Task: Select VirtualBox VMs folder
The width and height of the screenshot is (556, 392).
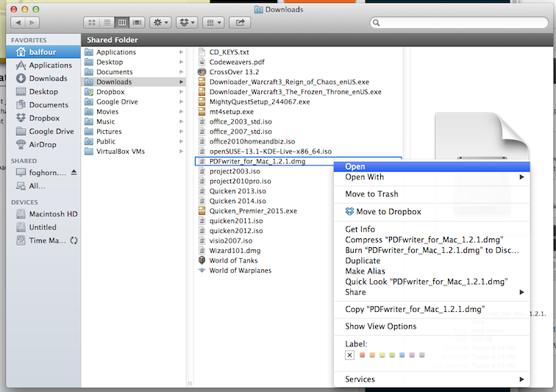Action: (x=134, y=152)
